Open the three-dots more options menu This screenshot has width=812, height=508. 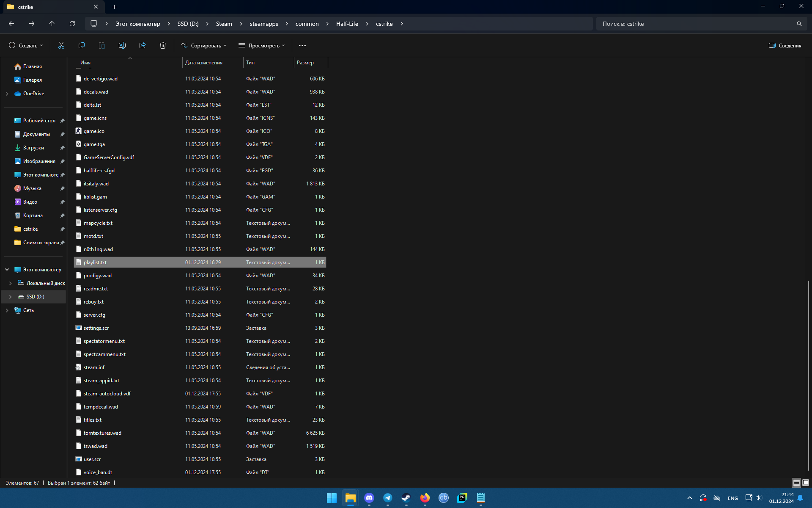tap(302, 45)
